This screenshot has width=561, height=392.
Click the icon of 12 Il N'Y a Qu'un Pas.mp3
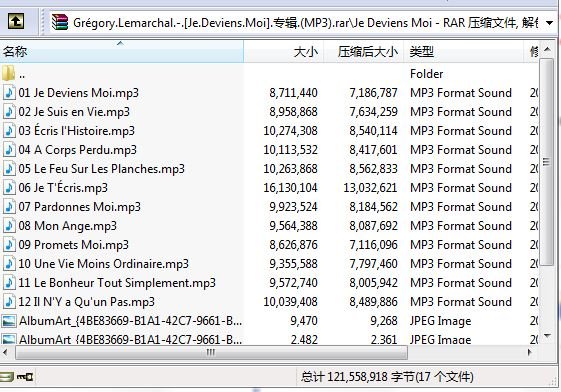[x=9, y=302]
